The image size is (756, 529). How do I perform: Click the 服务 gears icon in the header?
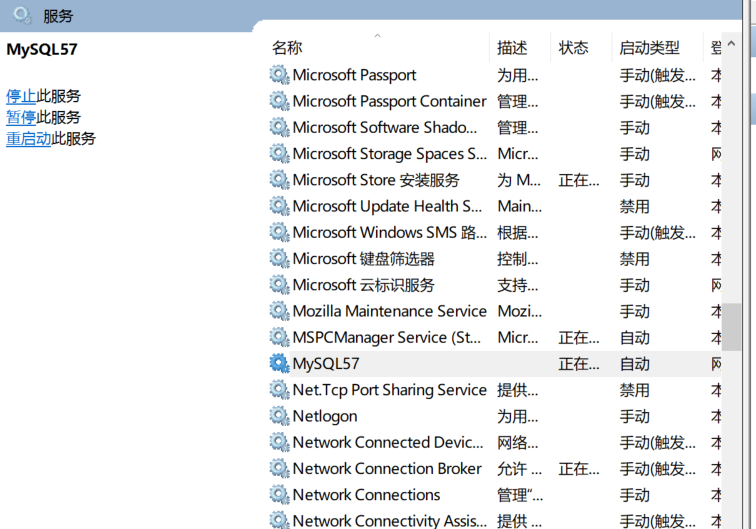coord(22,15)
